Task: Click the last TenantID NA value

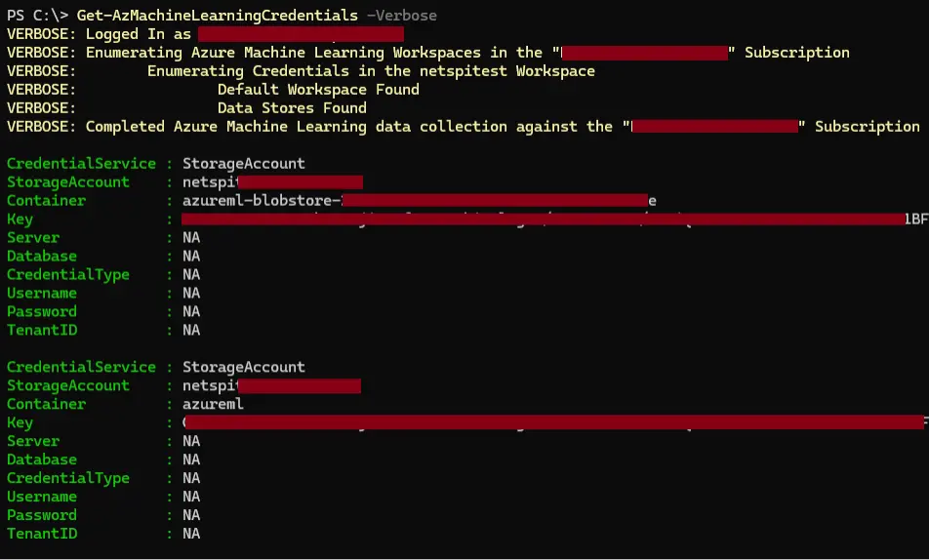Action: tap(191, 534)
